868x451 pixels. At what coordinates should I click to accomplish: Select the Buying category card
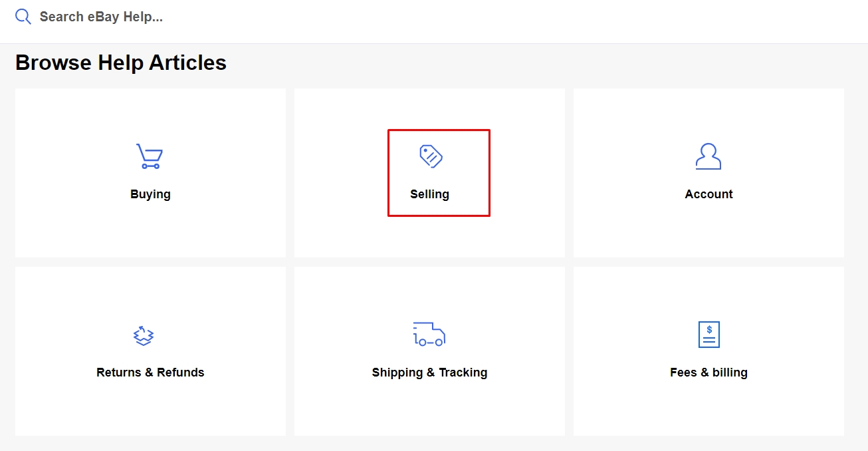[150, 173]
